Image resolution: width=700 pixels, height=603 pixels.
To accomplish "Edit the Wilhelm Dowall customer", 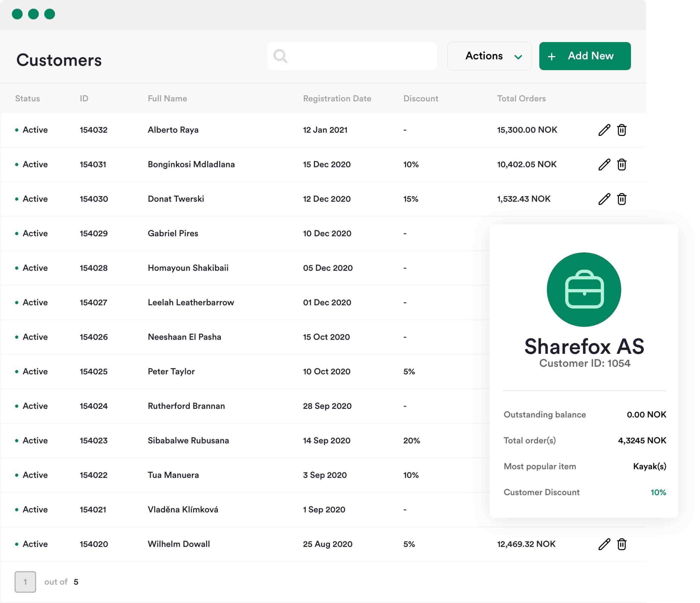I will point(604,544).
